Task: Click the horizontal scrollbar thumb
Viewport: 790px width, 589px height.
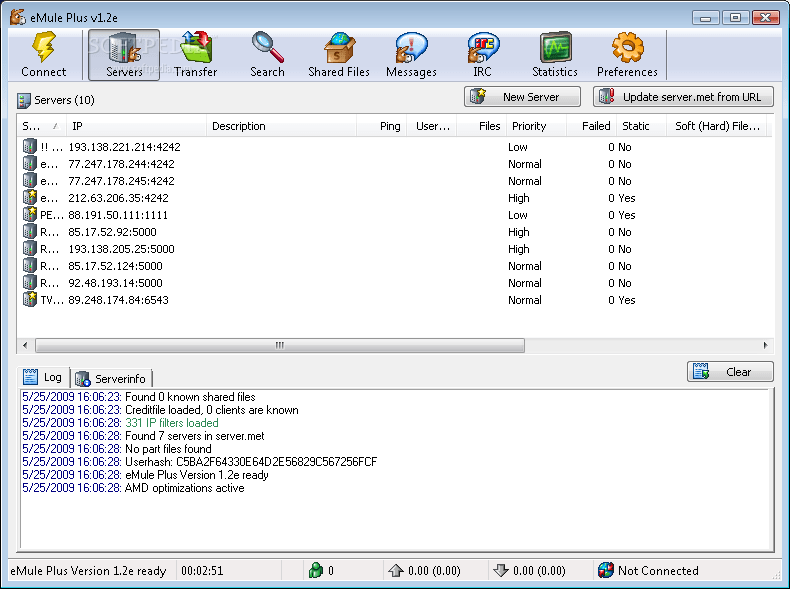Action: (280, 345)
